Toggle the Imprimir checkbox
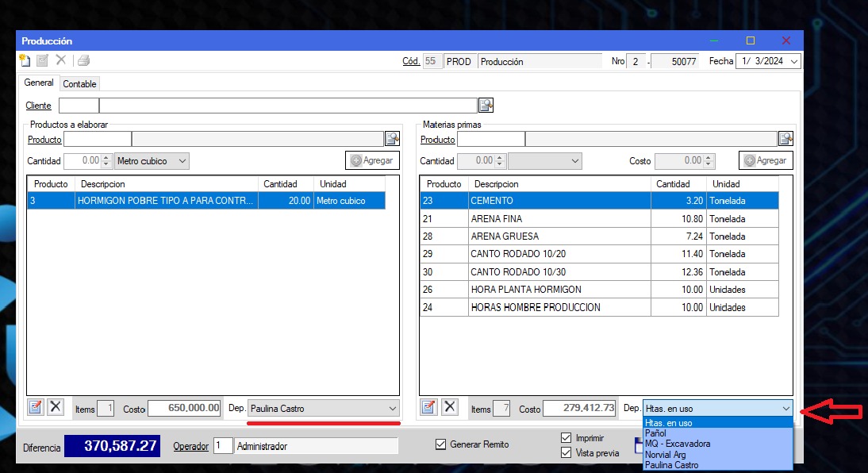868x473 pixels. 566,437
